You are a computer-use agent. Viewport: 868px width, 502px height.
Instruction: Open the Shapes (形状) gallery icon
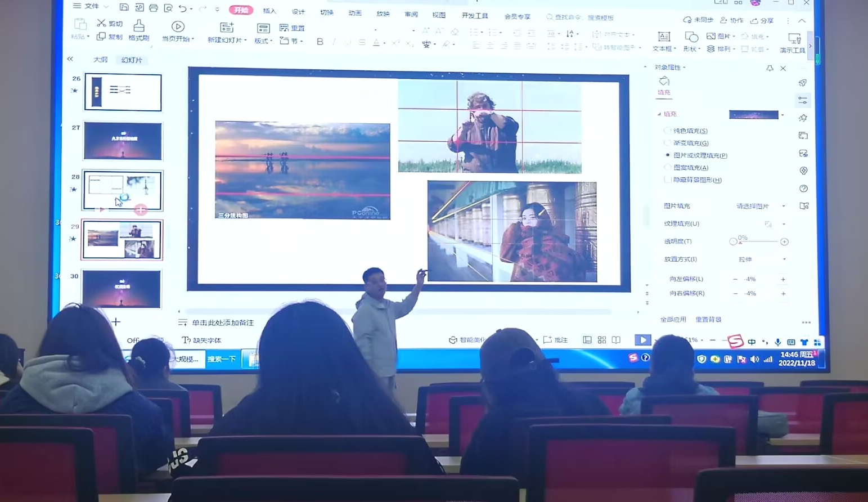coord(691,38)
